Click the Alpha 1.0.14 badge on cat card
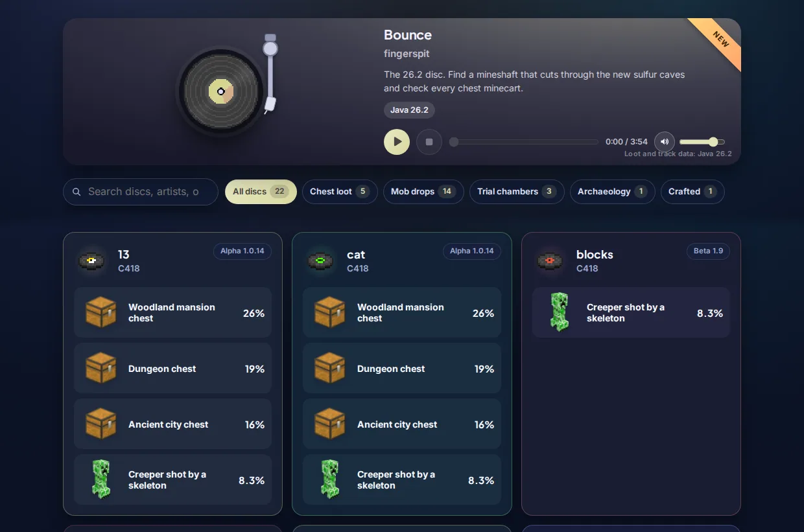Image resolution: width=804 pixels, height=532 pixels. tap(472, 251)
